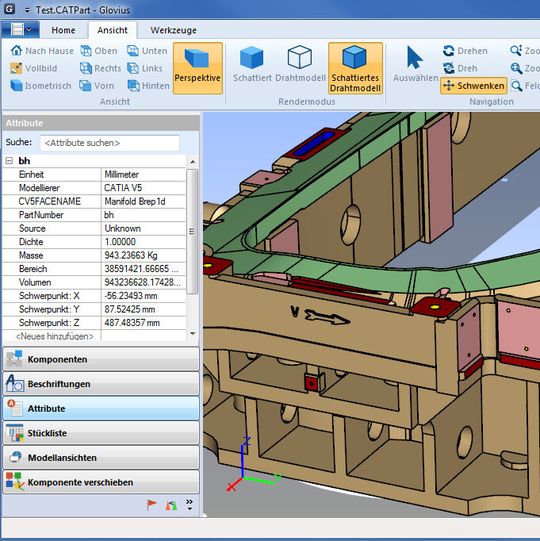
Task: Select the Schattiert render mode
Action: pyautogui.click(x=252, y=65)
